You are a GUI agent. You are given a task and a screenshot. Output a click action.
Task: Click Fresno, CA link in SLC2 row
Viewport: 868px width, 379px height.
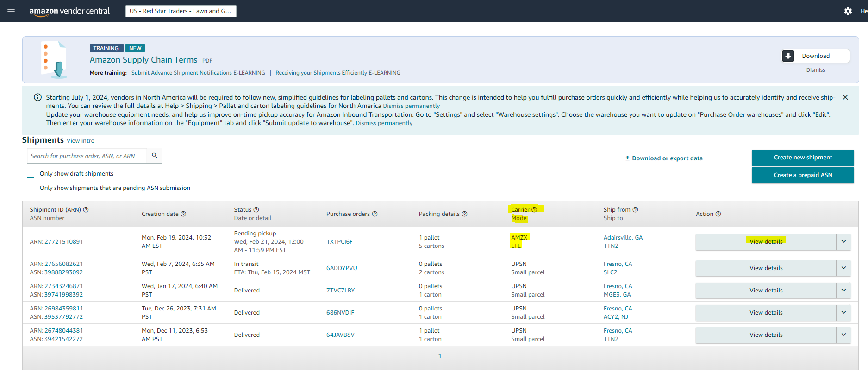point(618,264)
